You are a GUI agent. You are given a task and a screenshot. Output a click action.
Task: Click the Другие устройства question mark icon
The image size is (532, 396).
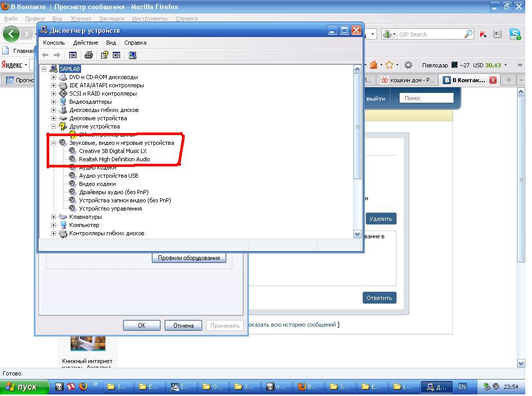(x=63, y=127)
